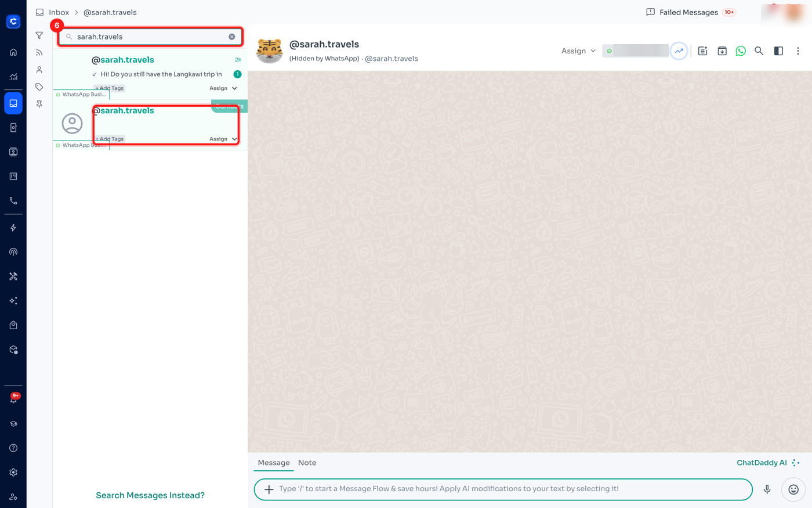Filter chats by the person icon
The height and width of the screenshot is (508, 812).
click(39, 70)
